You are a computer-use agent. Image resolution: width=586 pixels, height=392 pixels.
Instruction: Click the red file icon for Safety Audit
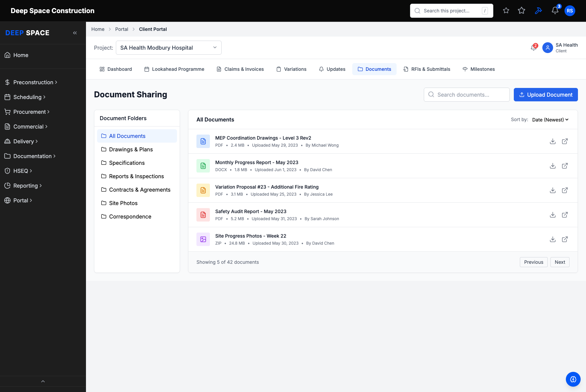(203, 215)
